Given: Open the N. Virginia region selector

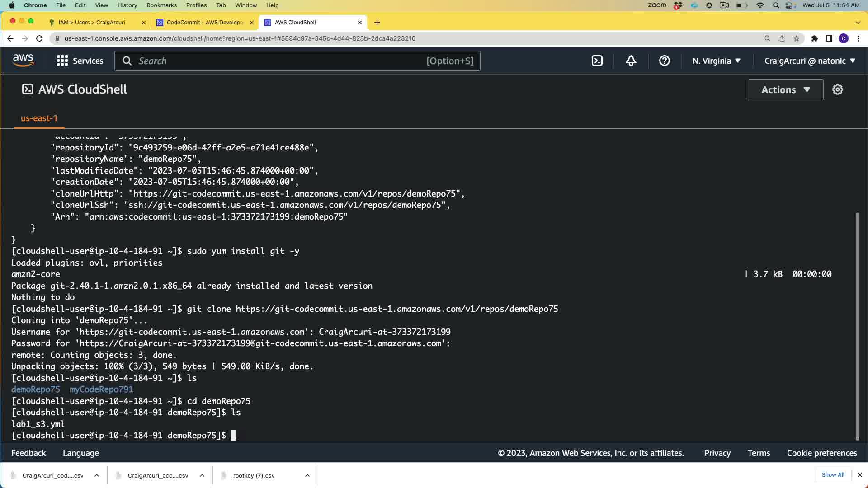Looking at the screenshot, I should click(716, 61).
